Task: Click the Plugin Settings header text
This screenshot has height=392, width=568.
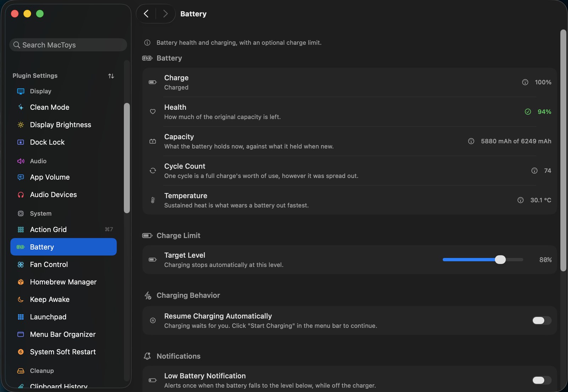Action: [35, 76]
